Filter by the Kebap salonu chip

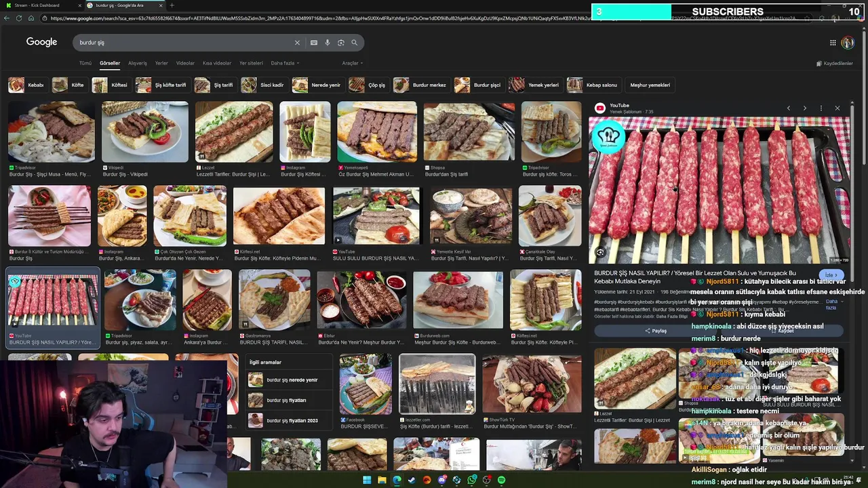click(x=593, y=85)
